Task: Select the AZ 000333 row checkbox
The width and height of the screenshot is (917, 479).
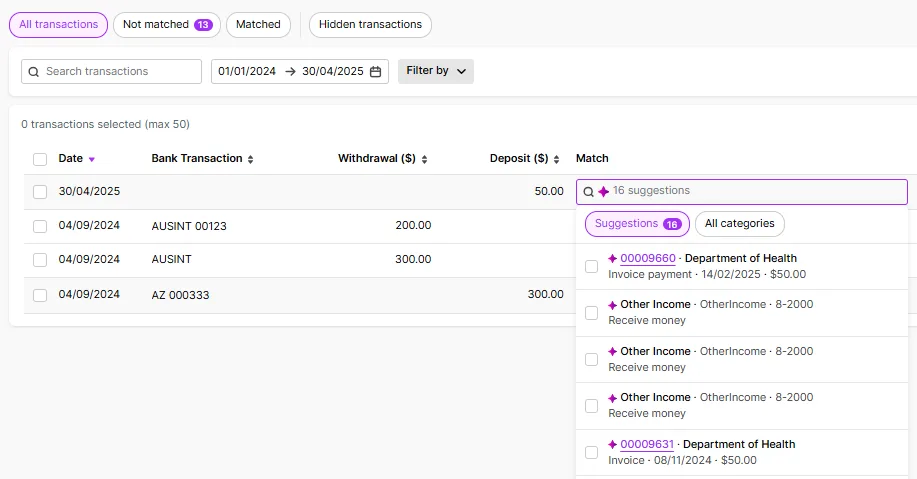Action: tap(40, 295)
